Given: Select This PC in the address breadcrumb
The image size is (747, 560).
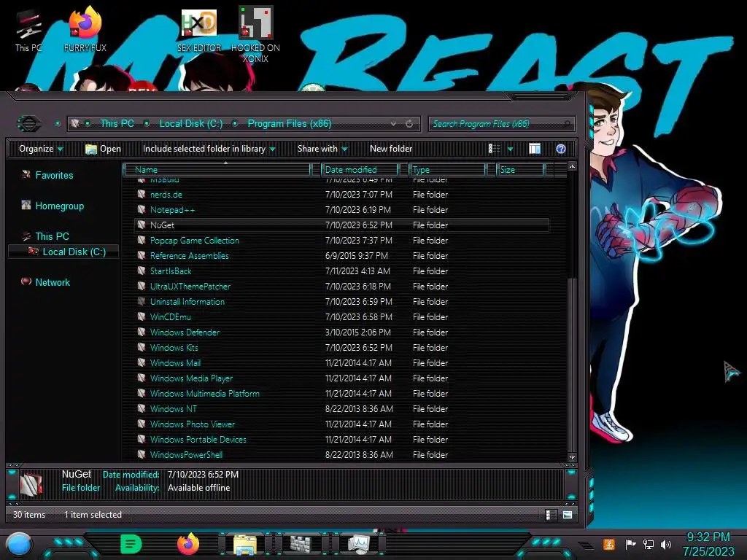Looking at the screenshot, I should [x=117, y=124].
